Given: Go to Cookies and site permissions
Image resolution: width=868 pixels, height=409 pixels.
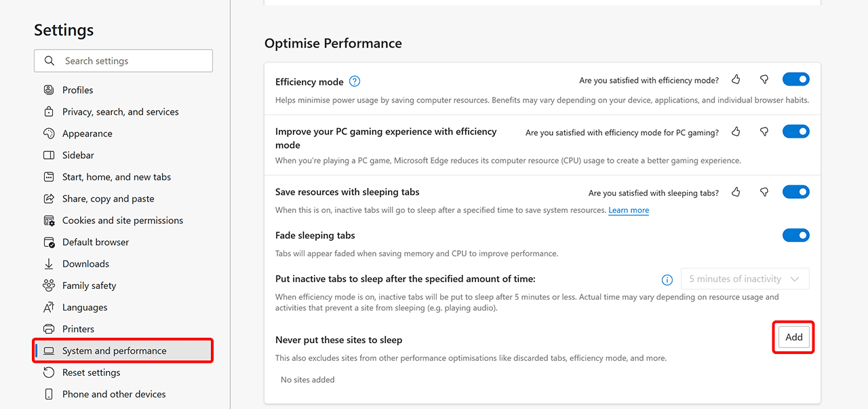Looking at the screenshot, I should pos(122,220).
